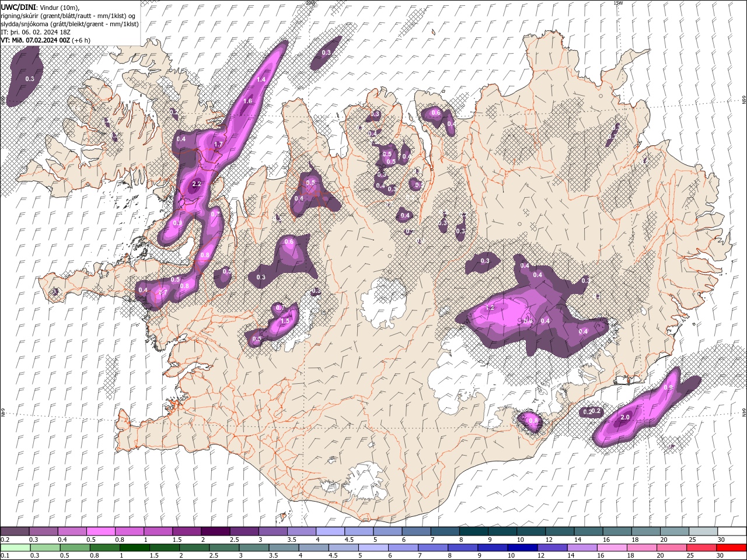Select snow-scale swatch between 0.2 and 0.3
Image resolution: width=747 pixels, height=560 pixels.
(15, 531)
